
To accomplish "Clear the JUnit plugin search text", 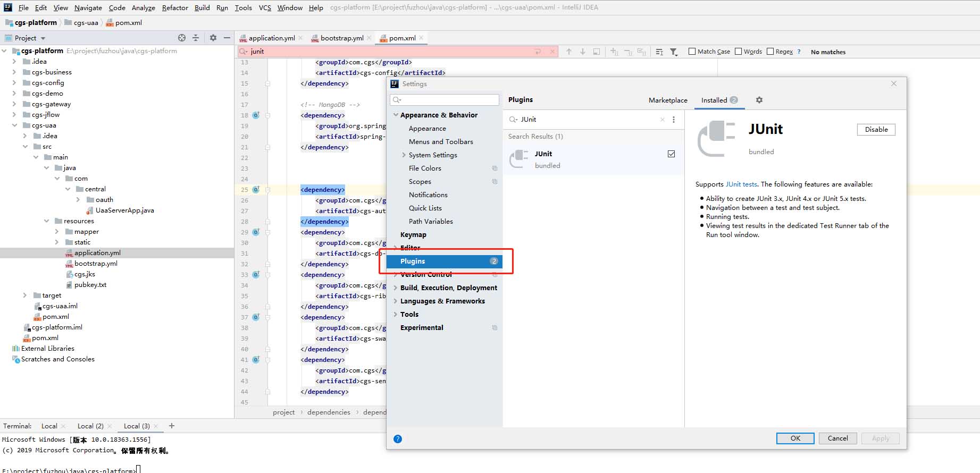I will 663,120.
